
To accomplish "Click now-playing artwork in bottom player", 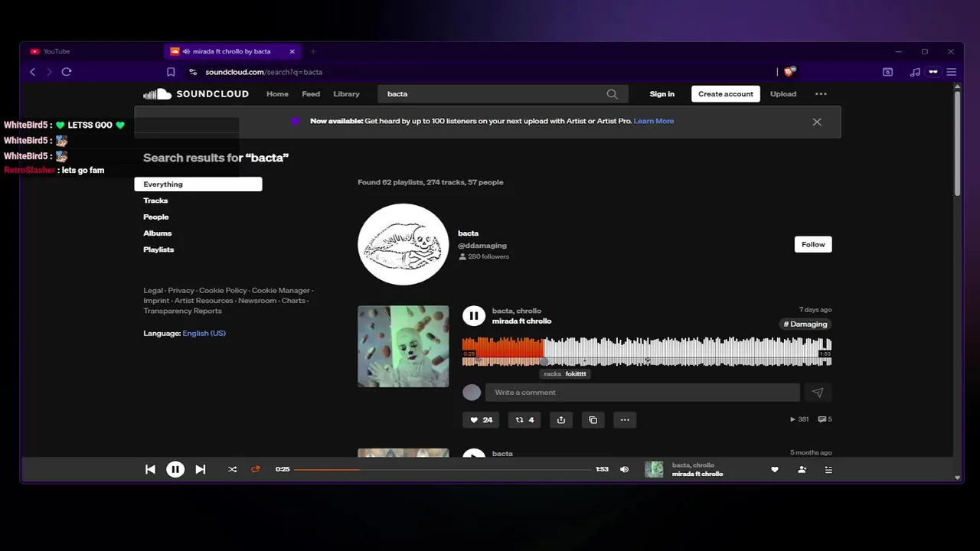I will pyautogui.click(x=654, y=469).
